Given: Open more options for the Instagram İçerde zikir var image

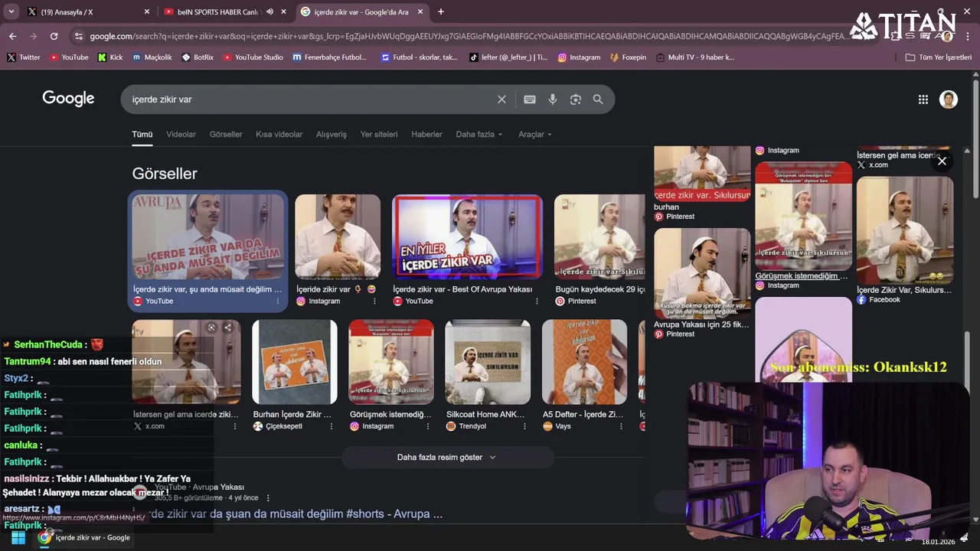Looking at the screenshot, I should coord(374,302).
